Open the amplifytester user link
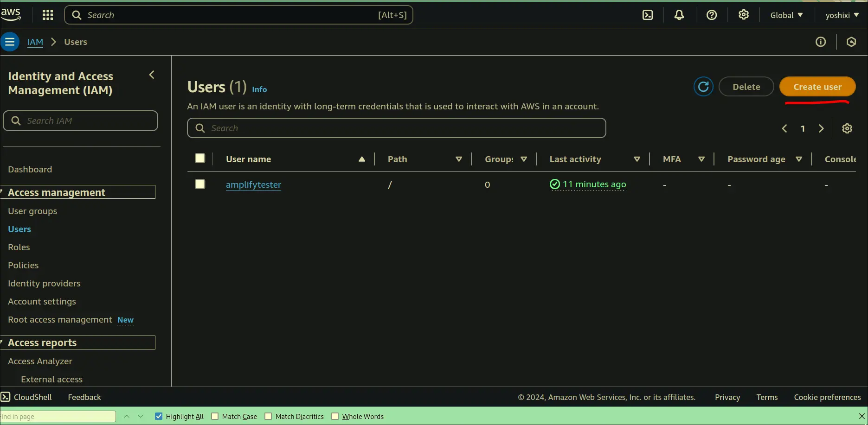This screenshot has height=425, width=868. pos(253,184)
